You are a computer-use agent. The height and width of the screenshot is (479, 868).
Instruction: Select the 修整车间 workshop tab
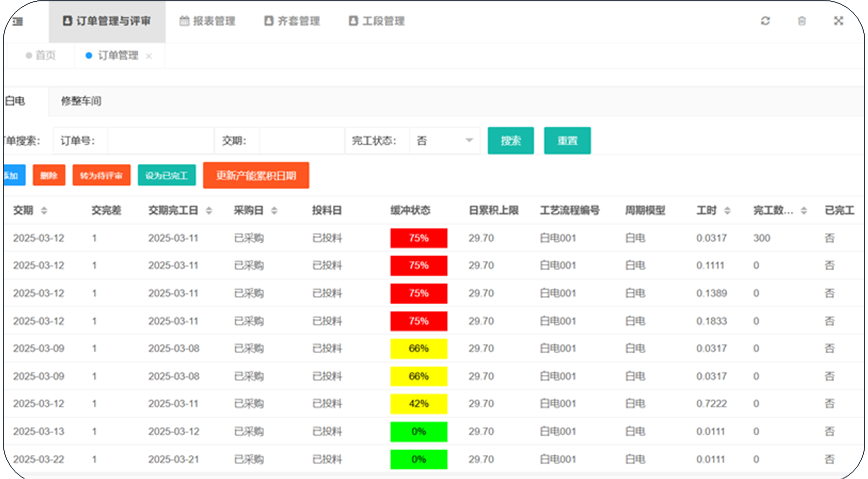coord(81,101)
